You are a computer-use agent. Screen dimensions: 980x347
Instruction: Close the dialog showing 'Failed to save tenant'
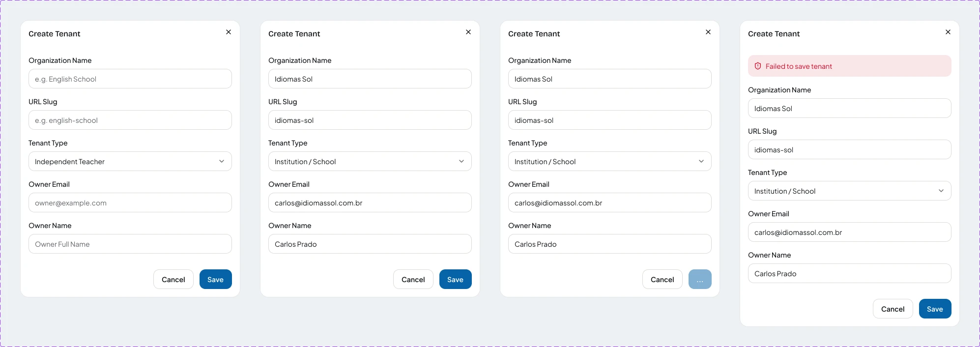(x=948, y=32)
